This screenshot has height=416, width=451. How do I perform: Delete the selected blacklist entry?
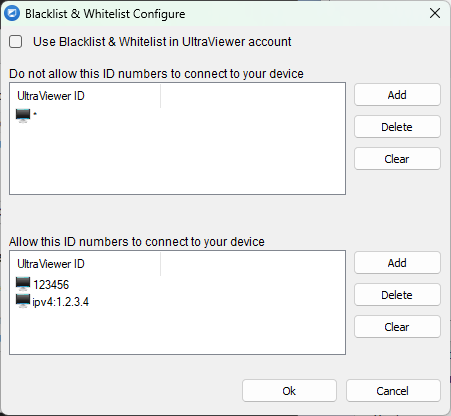click(x=397, y=127)
